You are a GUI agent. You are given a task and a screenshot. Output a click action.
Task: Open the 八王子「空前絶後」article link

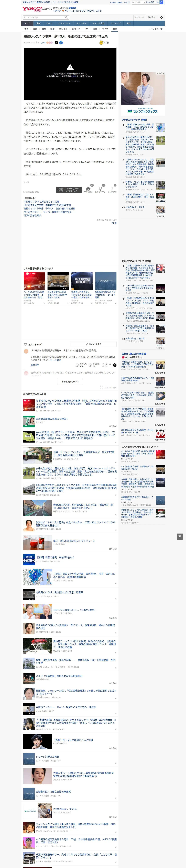coord(59,676)
